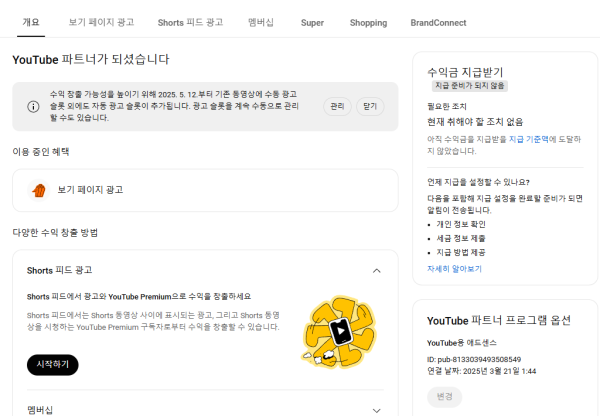Click the 보기 페이지 광고 benefit icon
The height and width of the screenshot is (416, 600).
pos(39,190)
